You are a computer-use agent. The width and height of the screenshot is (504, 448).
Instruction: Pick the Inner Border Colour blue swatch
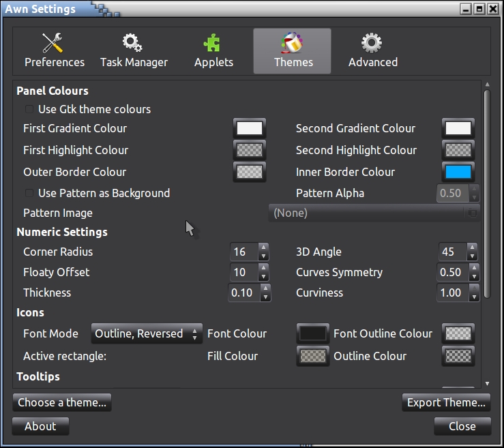[458, 172]
